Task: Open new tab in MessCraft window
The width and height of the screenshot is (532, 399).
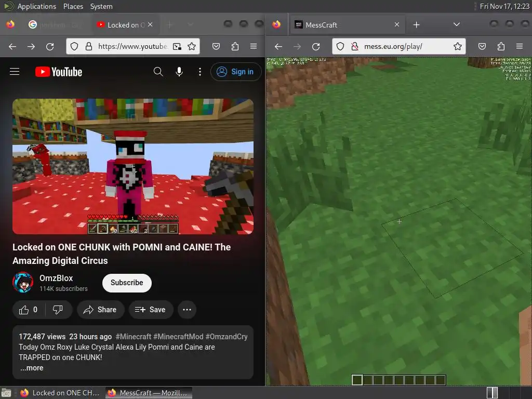Action: [416, 24]
